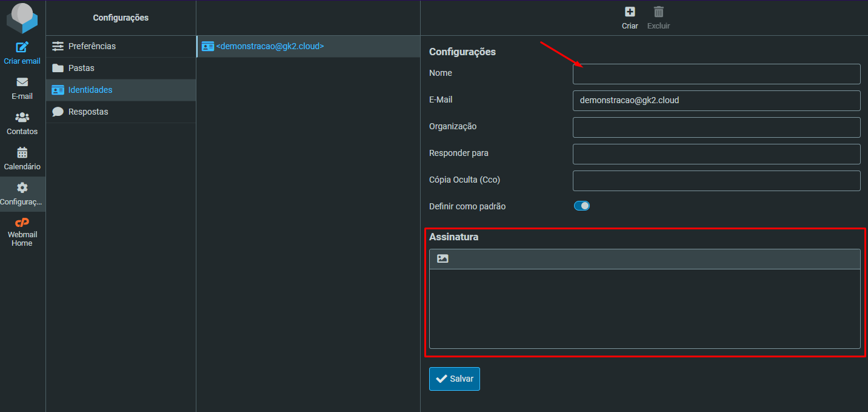Screen dimensions: 868x412
Task: Insert image in signature editor
Action: (x=442, y=259)
